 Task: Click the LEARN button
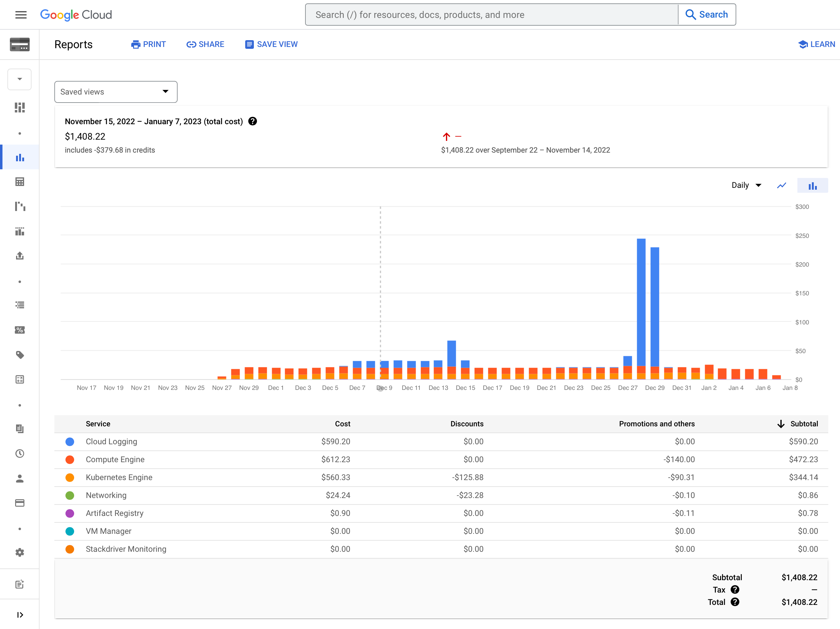coord(817,44)
